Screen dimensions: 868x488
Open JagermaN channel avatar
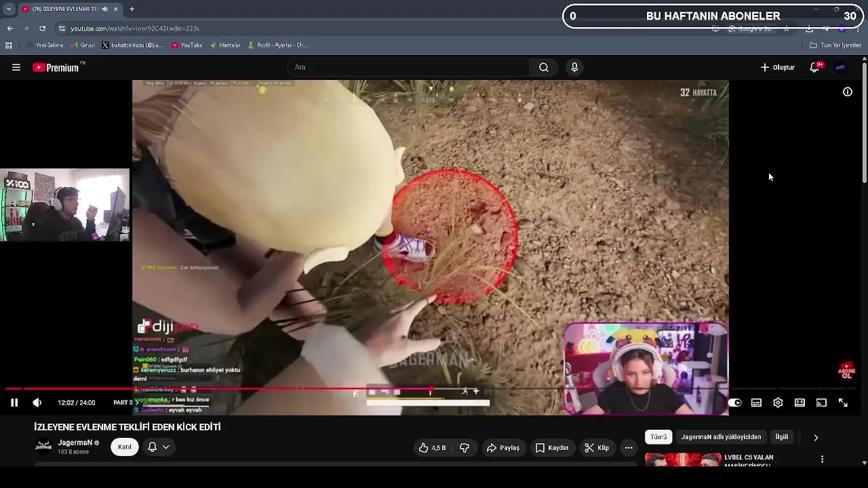click(43, 446)
